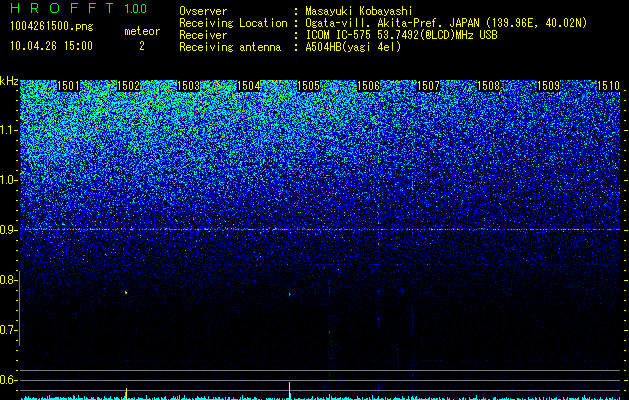Click the 1504 time marker
629x400 pixels.
248,86
